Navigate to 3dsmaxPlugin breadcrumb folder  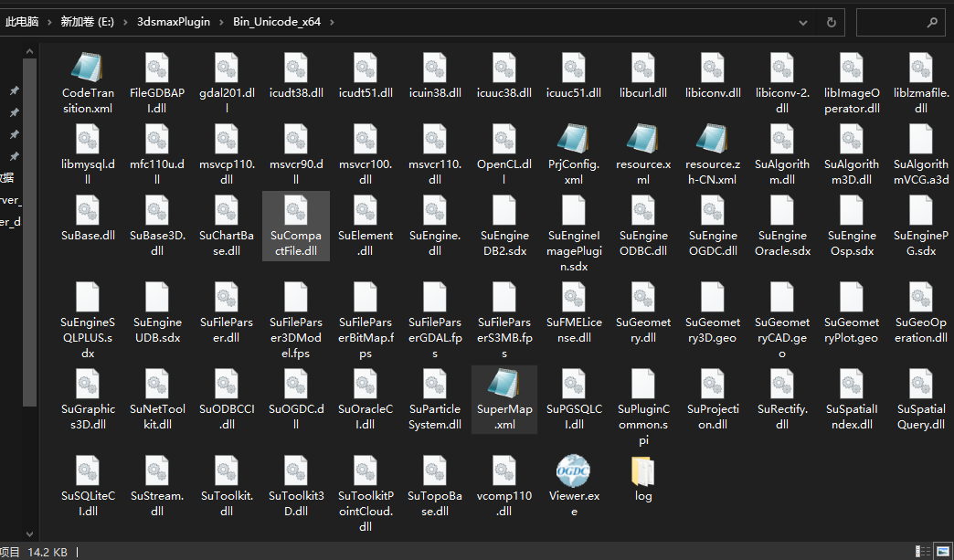(x=174, y=22)
